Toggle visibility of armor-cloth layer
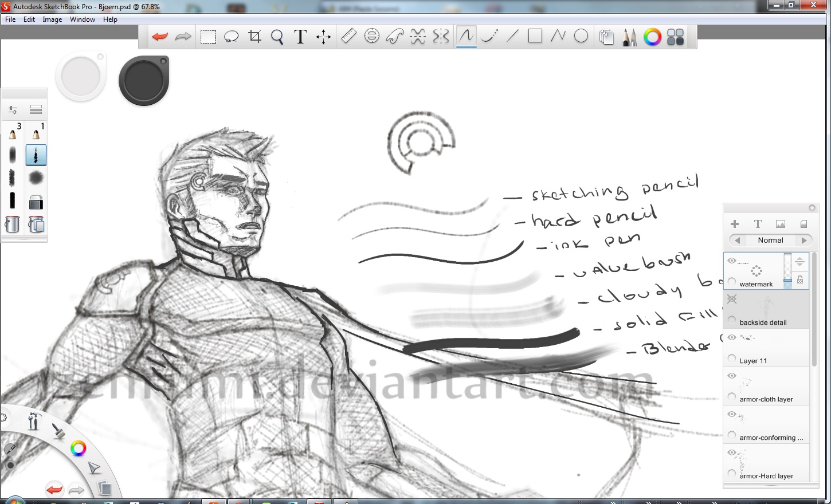 (x=732, y=375)
